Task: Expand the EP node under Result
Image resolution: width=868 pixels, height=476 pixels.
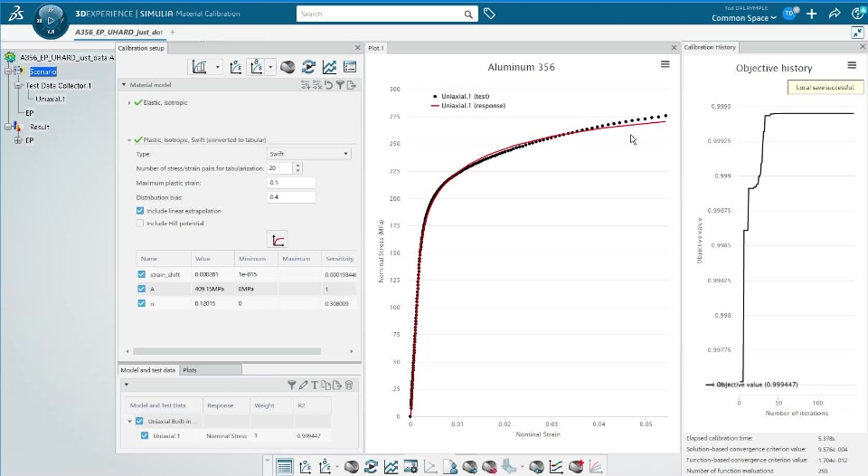Action: tap(18, 140)
